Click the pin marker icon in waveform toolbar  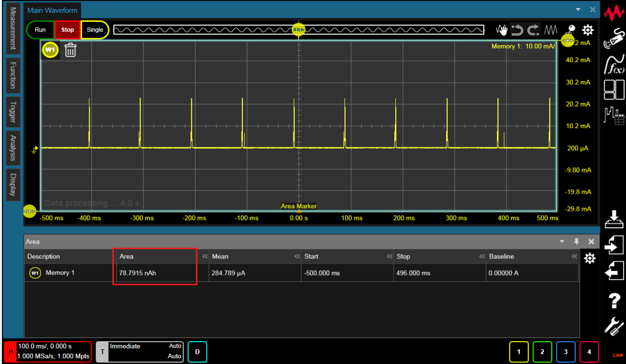[571, 30]
